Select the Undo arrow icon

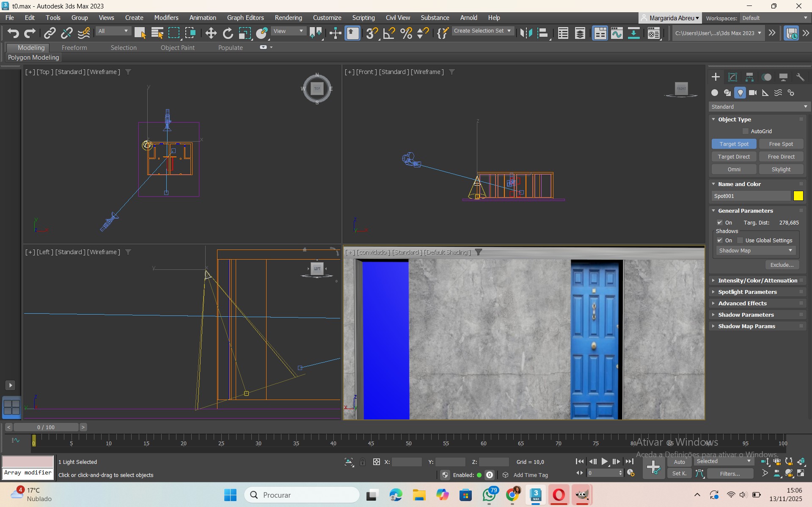pos(13,33)
